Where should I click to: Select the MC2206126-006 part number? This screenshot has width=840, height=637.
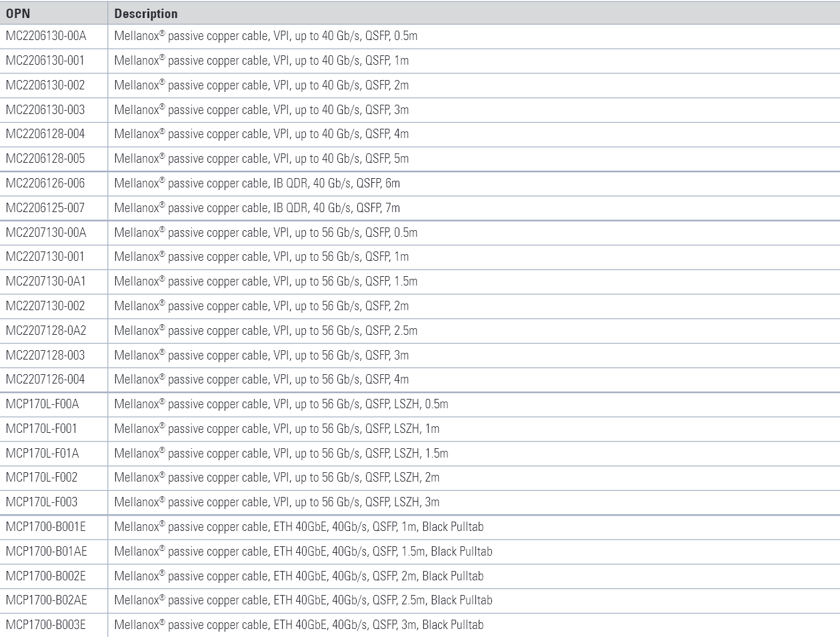tap(45, 183)
